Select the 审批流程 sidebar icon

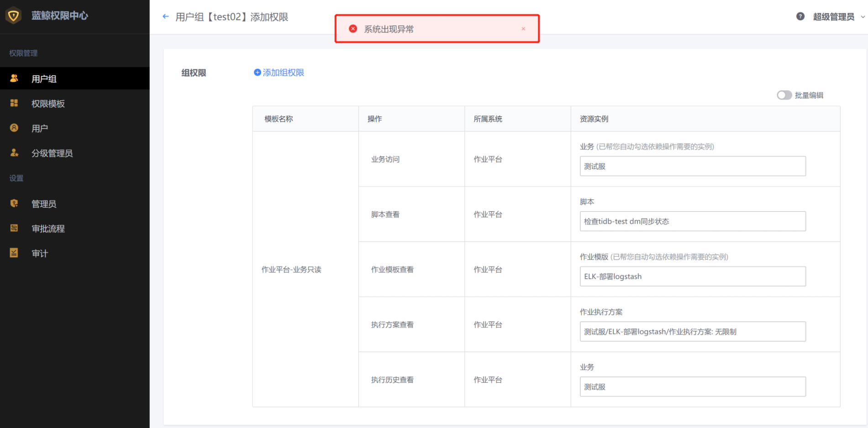pyautogui.click(x=14, y=228)
